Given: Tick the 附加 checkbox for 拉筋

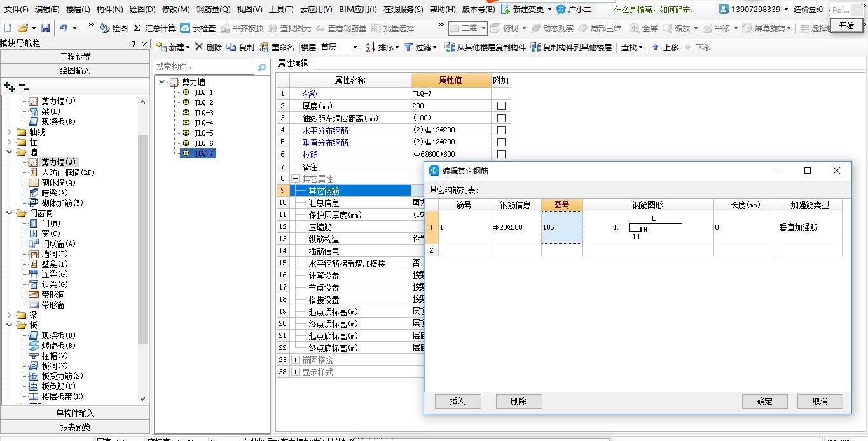Looking at the screenshot, I should click(501, 155).
